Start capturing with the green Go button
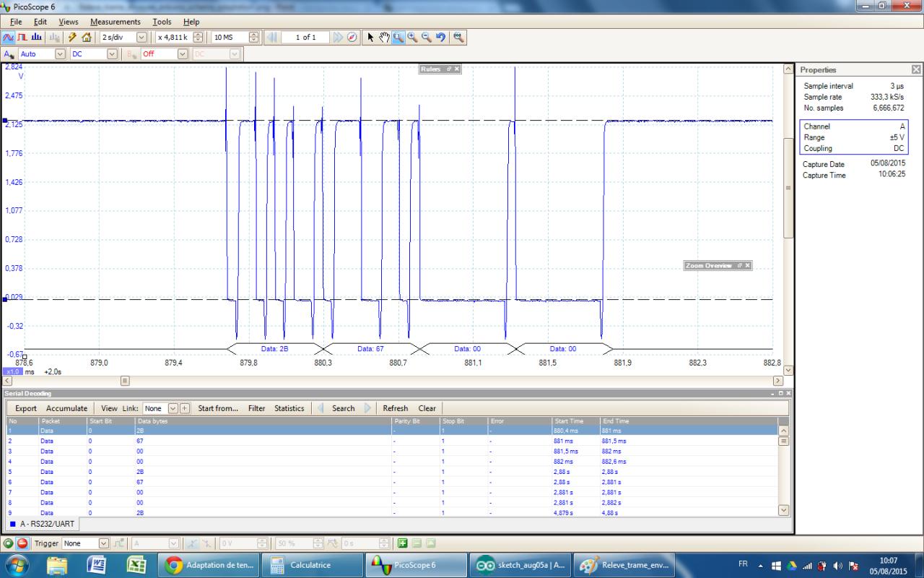924x578 pixels. 9,543
